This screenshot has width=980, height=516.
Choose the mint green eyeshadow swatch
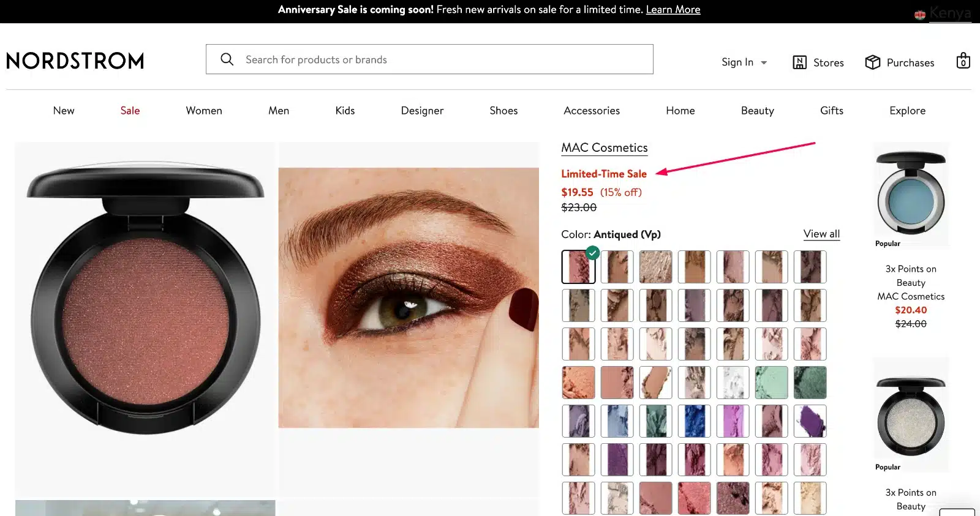[x=771, y=383]
